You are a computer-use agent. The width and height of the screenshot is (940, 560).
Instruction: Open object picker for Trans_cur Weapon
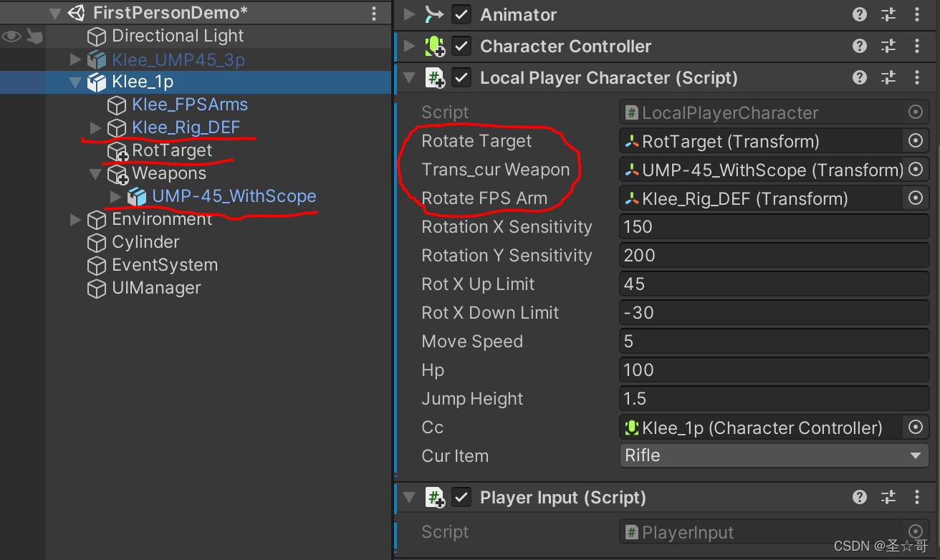[x=915, y=170]
